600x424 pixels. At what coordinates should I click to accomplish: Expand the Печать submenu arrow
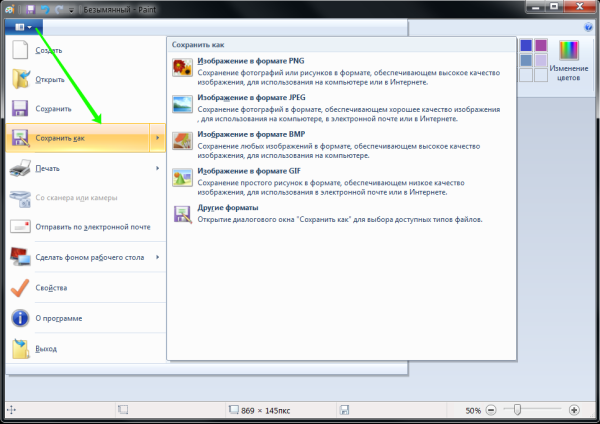(x=158, y=168)
